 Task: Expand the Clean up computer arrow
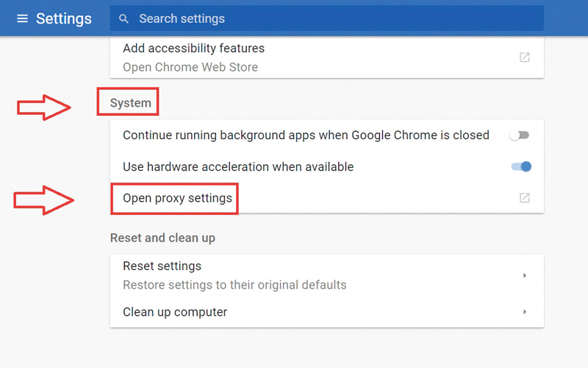[x=524, y=312]
